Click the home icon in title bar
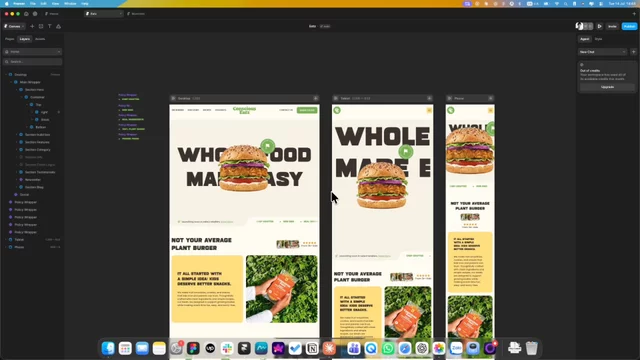 point(26,13)
